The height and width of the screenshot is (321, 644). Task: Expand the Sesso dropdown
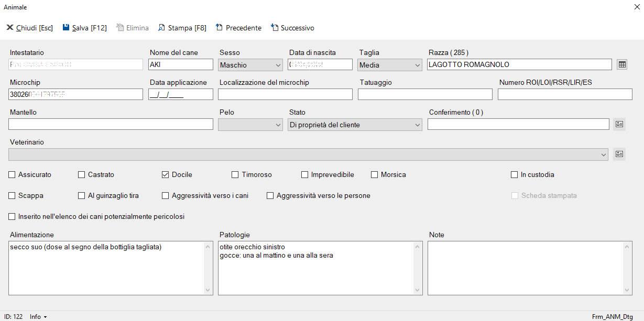tap(278, 65)
